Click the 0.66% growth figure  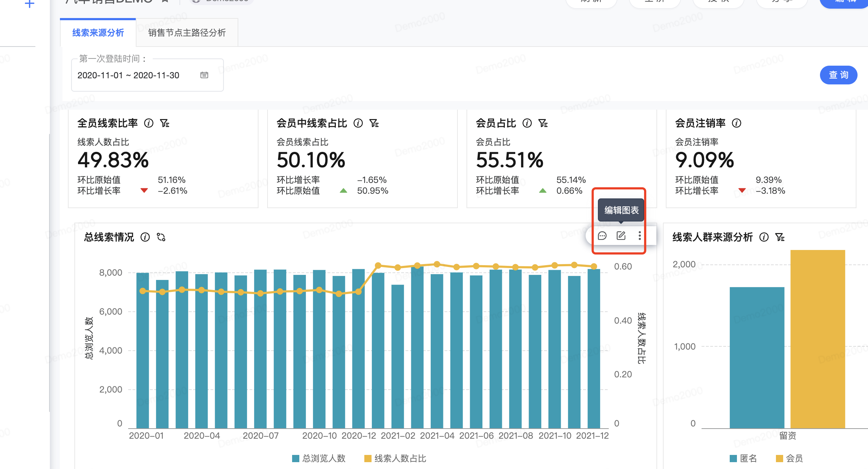569,191
